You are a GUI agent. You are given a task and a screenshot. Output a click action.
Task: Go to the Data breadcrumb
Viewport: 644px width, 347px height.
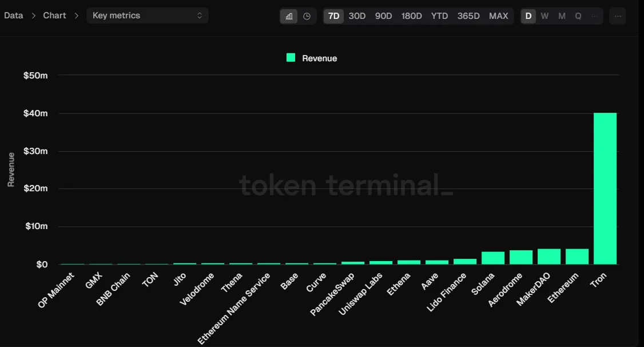[14, 15]
